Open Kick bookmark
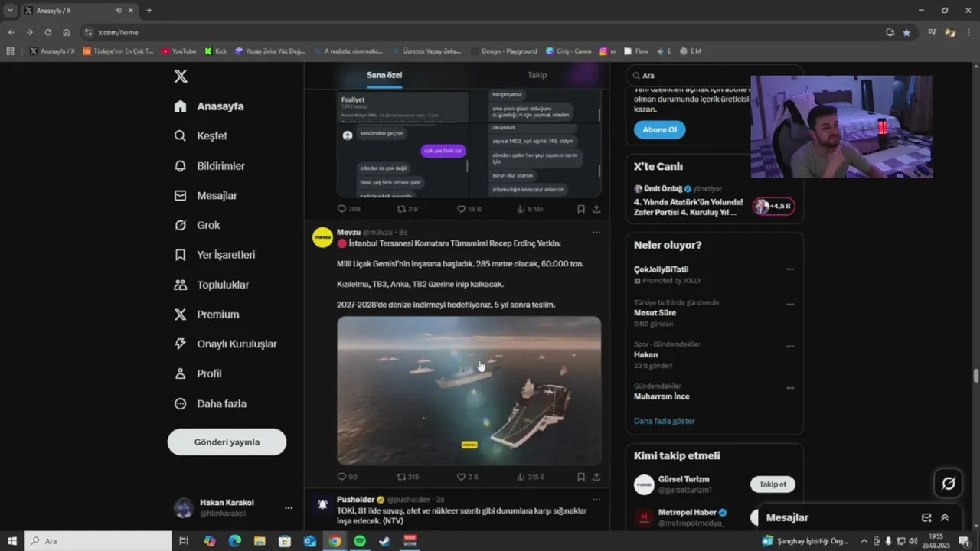This screenshot has height=551, width=980. [215, 51]
